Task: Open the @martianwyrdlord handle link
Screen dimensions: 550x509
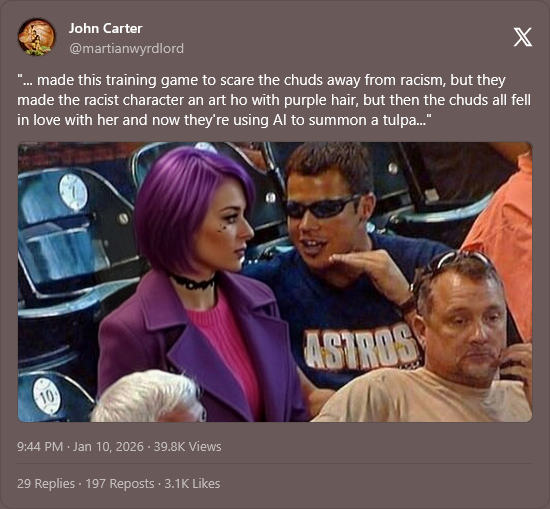Action: point(126,48)
